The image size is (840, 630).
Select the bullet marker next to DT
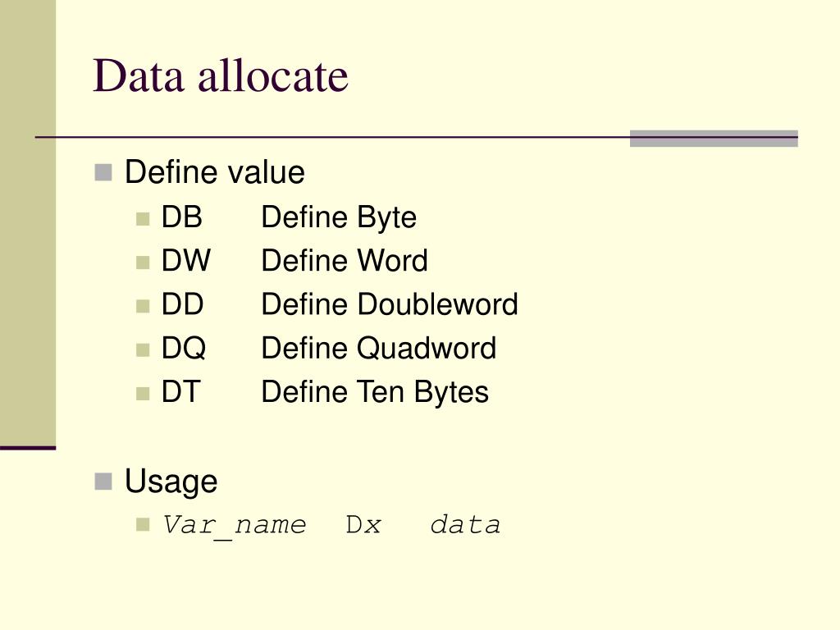click(143, 394)
